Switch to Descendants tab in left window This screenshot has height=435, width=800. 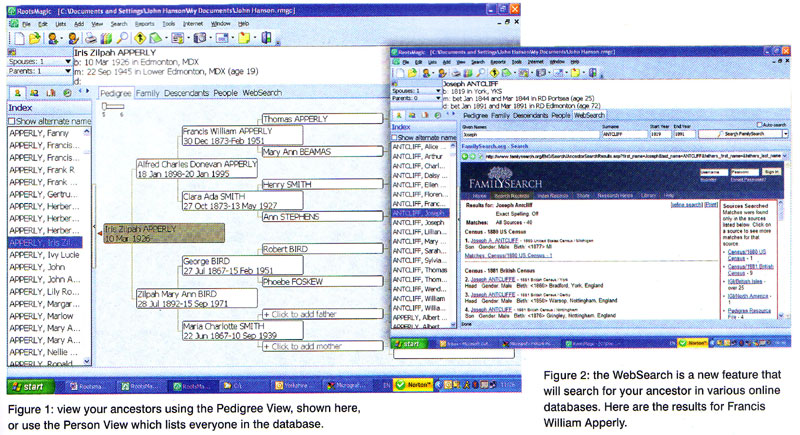186,93
